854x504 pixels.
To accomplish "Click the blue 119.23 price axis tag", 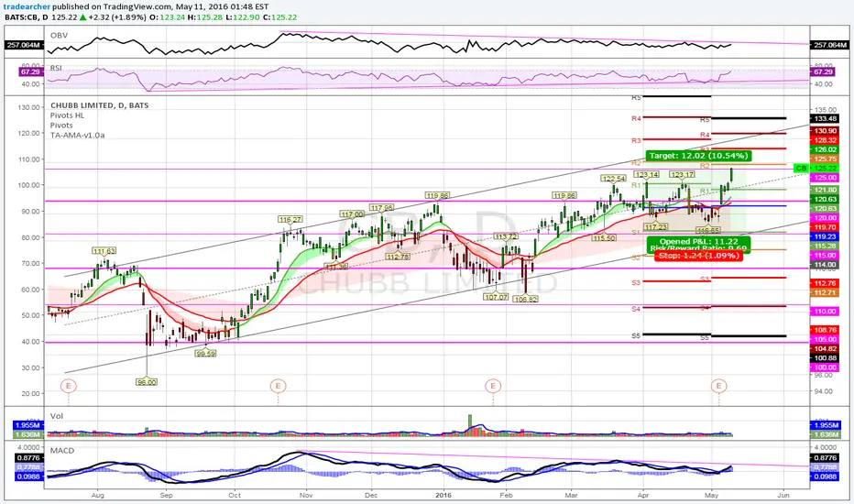I will [x=825, y=237].
